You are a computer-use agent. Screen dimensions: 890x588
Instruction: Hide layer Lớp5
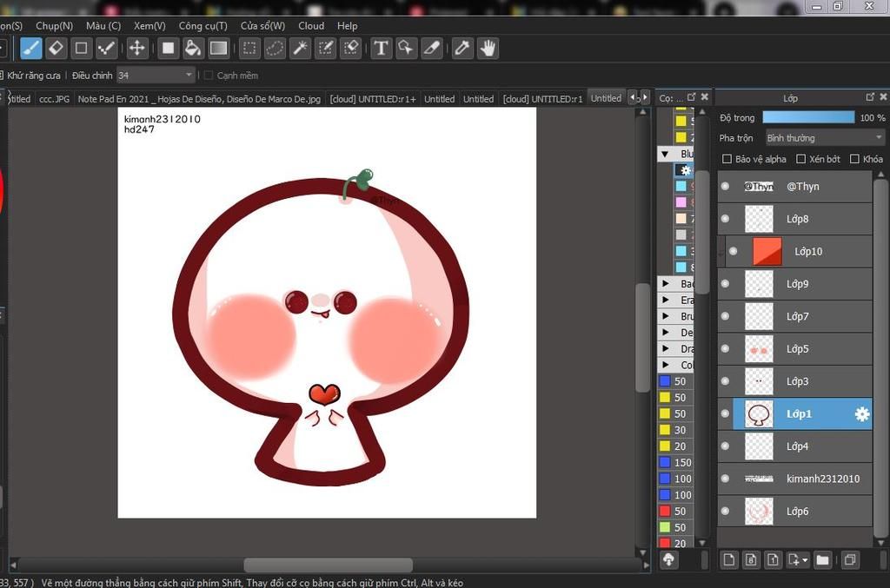[x=725, y=348]
